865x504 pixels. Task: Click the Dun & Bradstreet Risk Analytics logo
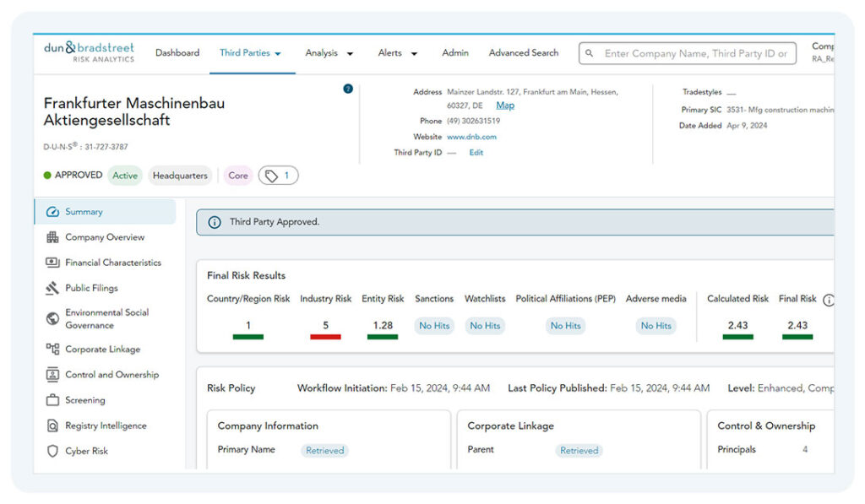click(x=90, y=51)
